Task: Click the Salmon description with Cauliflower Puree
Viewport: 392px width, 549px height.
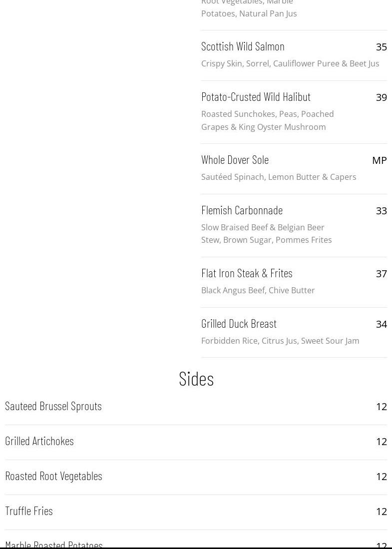Action: [x=290, y=63]
